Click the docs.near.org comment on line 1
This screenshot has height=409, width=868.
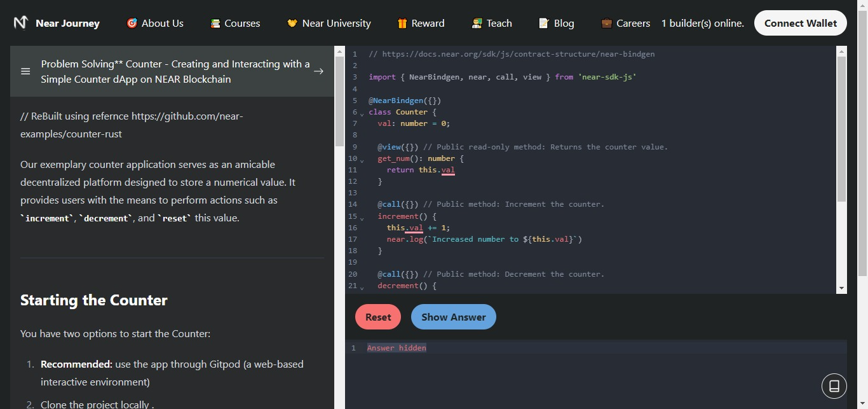[512, 54]
